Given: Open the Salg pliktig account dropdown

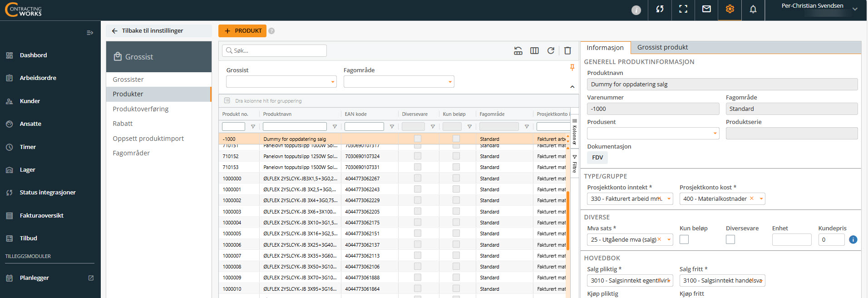Looking at the screenshot, I should click(x=630, y=280).
